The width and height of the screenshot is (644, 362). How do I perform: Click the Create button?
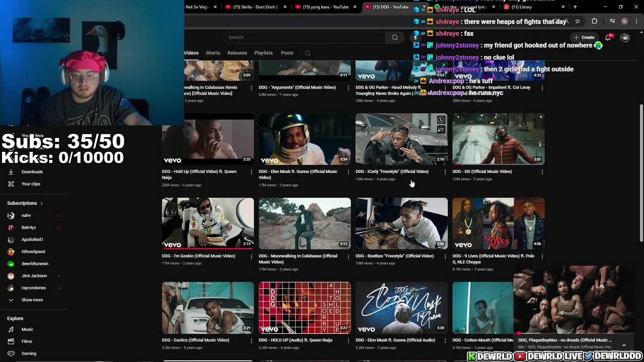[584, 37]
